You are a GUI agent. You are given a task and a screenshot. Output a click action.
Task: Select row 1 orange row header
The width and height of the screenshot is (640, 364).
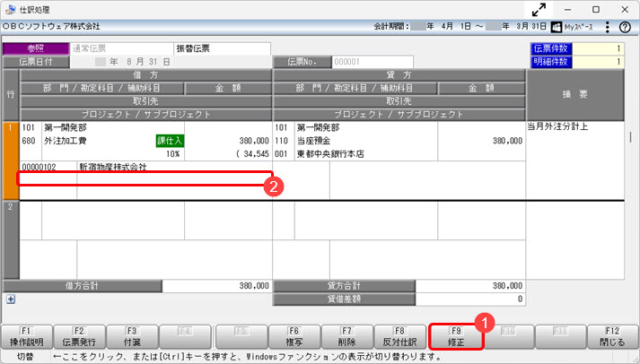(11, 160)
